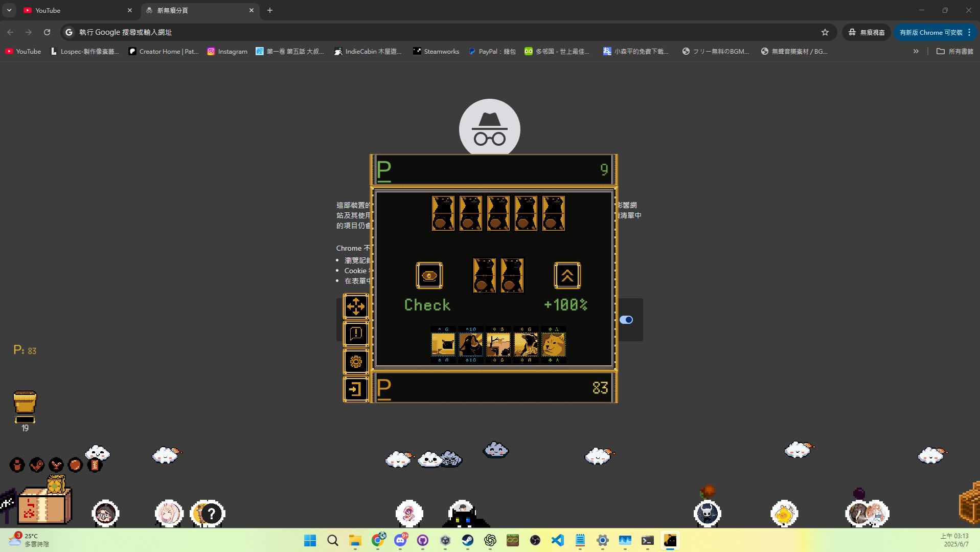This screenshot has height=552, width=980.
Task: Open File Explorer from taskbar
Action: (x=355, y=540)
